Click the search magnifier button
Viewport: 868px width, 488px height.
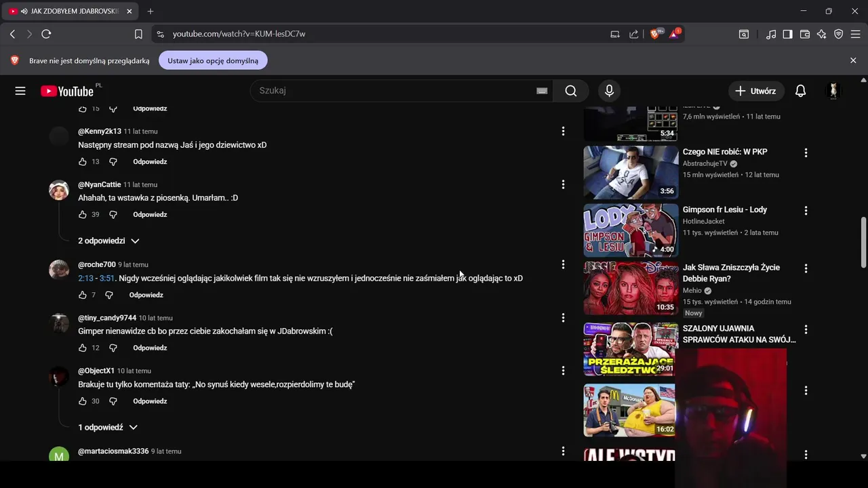571,91
